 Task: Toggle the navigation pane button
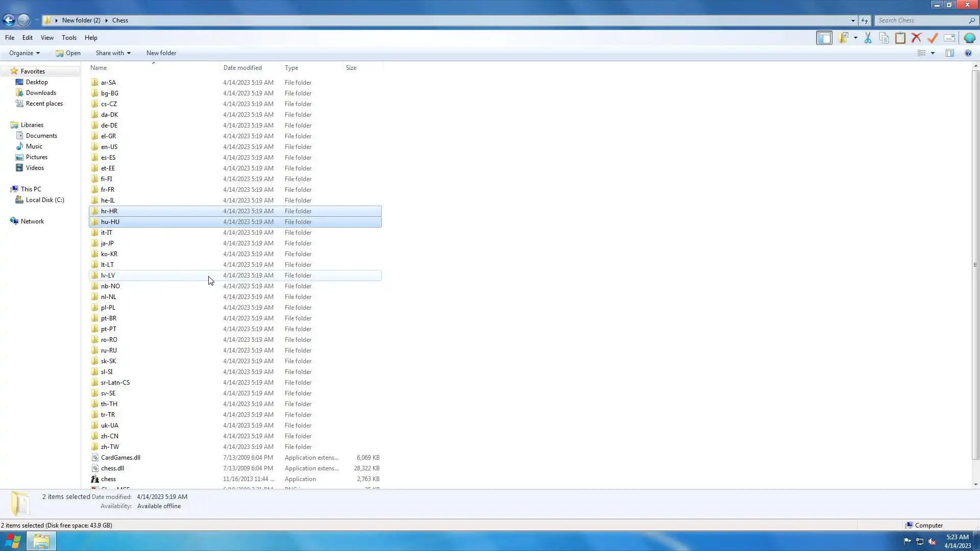tap(824, 38)
